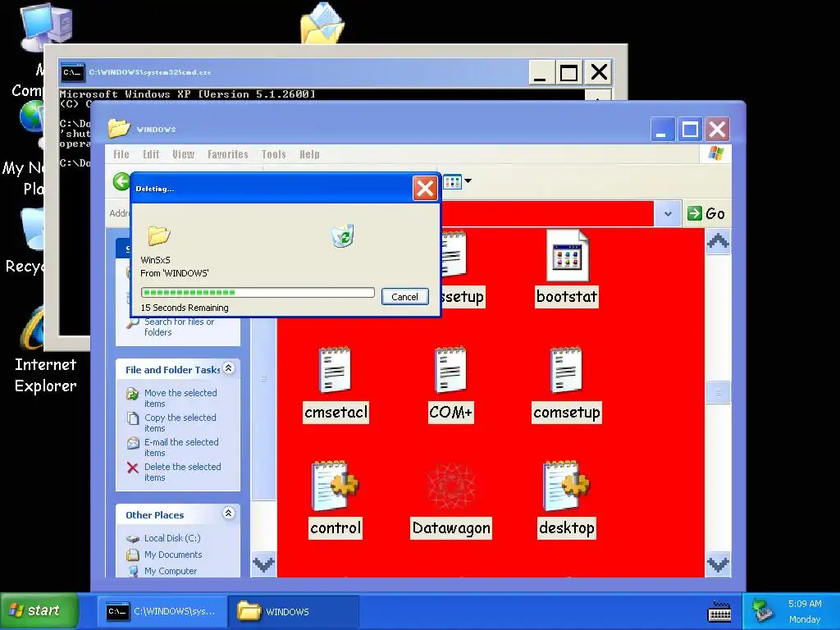
Task: Click the move items icon
Action: [x=132, y=394]
